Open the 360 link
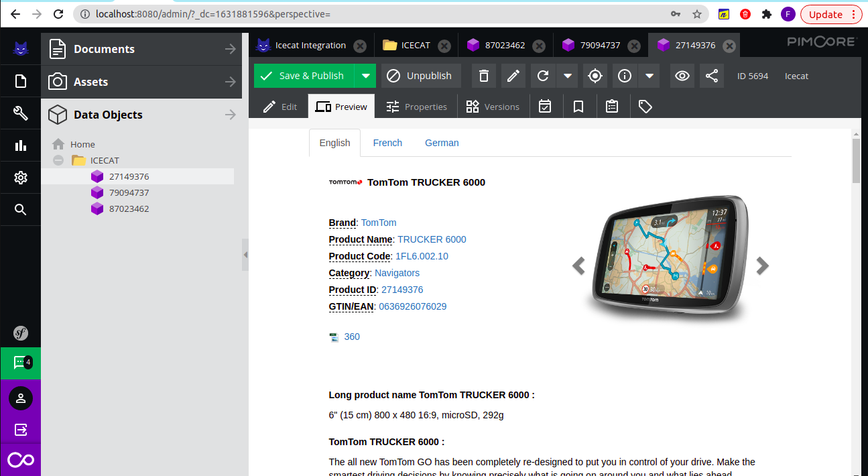 click(352, 337)
